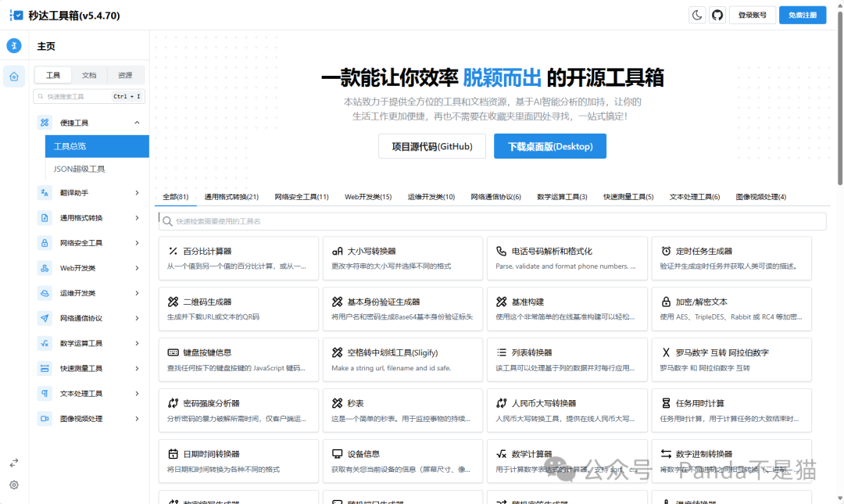Open settings gear icon at sidebar bottom

pyautogui.click(x=14, y=484)
